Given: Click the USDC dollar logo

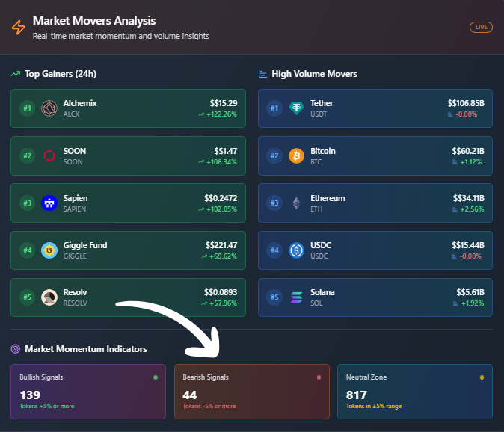Looking at the screenshot, I should (296, 250).
